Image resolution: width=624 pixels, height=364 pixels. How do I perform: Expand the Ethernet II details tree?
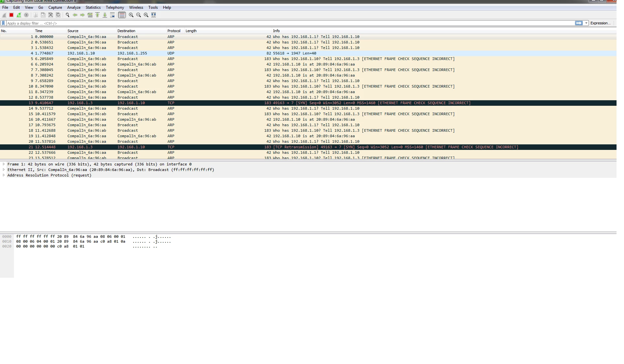(x=4, y=170)
